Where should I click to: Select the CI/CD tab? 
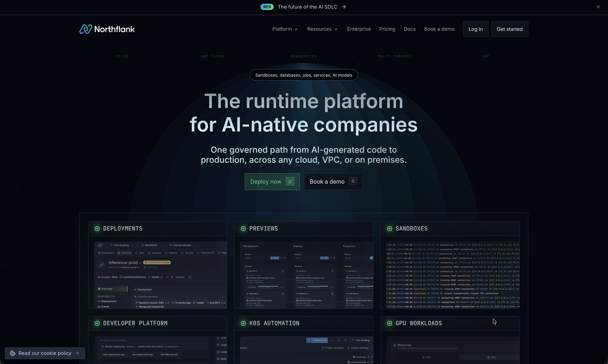pyautogui.click(x=122, y=56)
